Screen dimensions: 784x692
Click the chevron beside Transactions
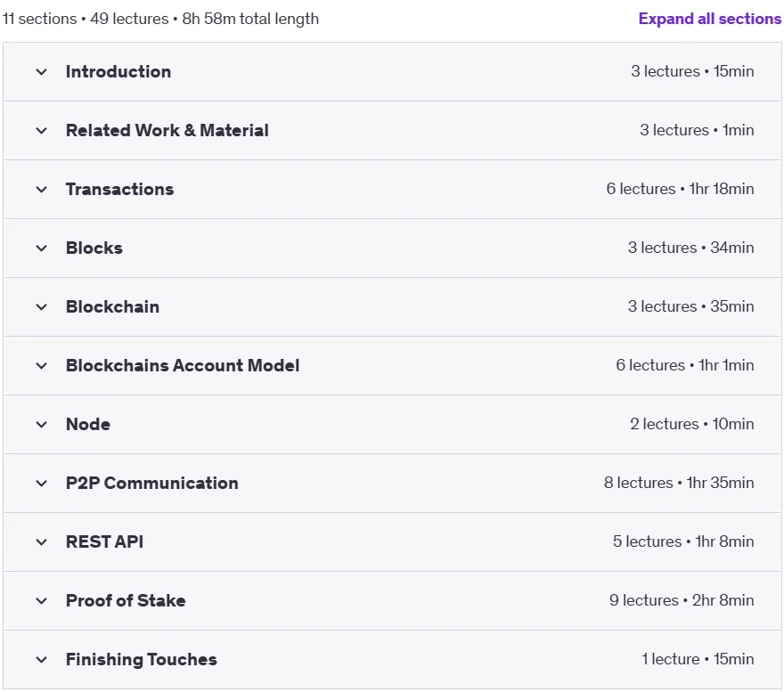[x=42, y=190]
